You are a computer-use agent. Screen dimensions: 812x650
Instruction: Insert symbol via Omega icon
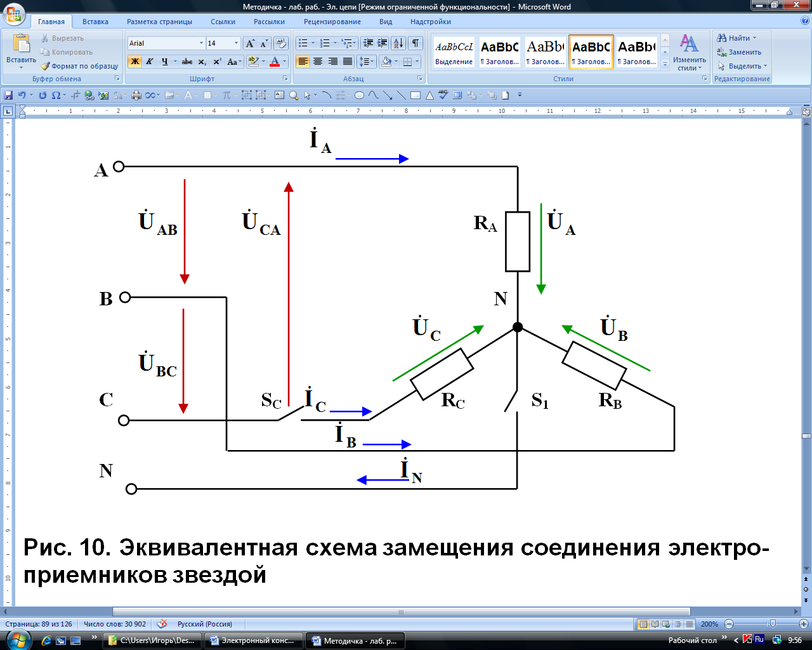tap(56, 95)
